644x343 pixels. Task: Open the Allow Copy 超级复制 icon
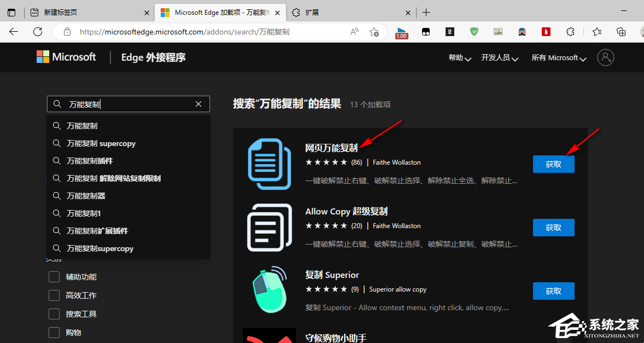click(270, 228)
